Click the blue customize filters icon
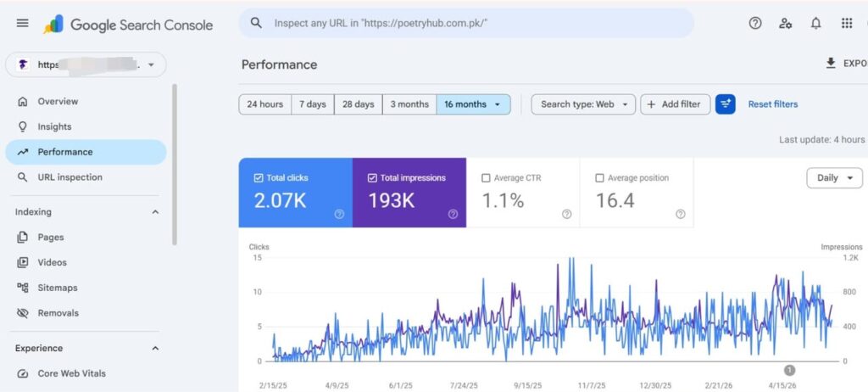 [726, 104]
